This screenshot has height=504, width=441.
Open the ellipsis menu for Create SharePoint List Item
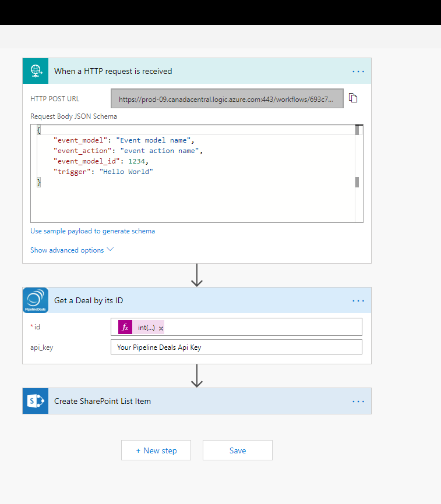[358, 402]
